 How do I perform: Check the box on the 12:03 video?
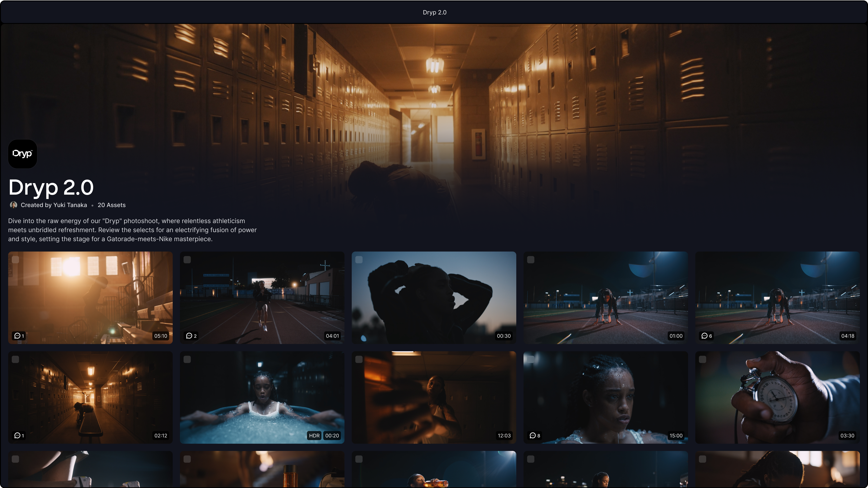click(x=359, y=360)
